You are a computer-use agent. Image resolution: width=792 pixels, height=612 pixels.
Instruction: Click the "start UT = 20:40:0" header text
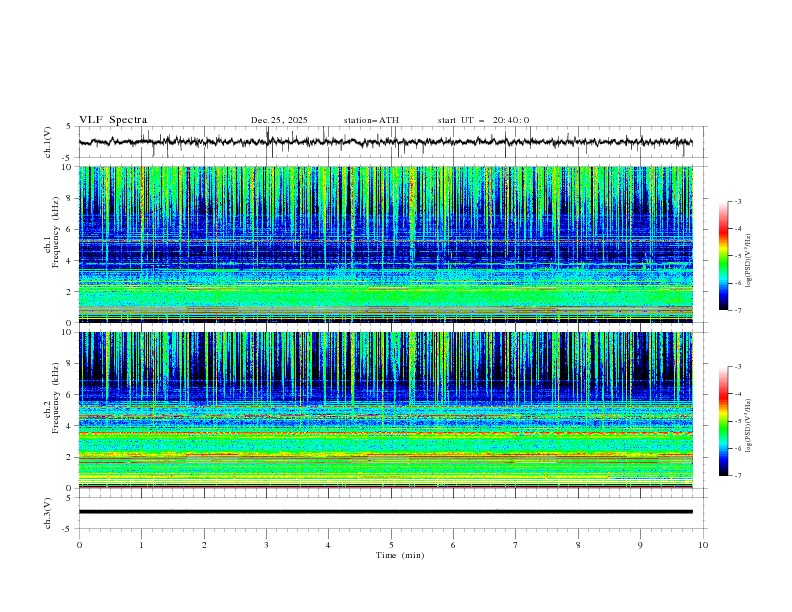pyautogui.click(x=483, y=120)
